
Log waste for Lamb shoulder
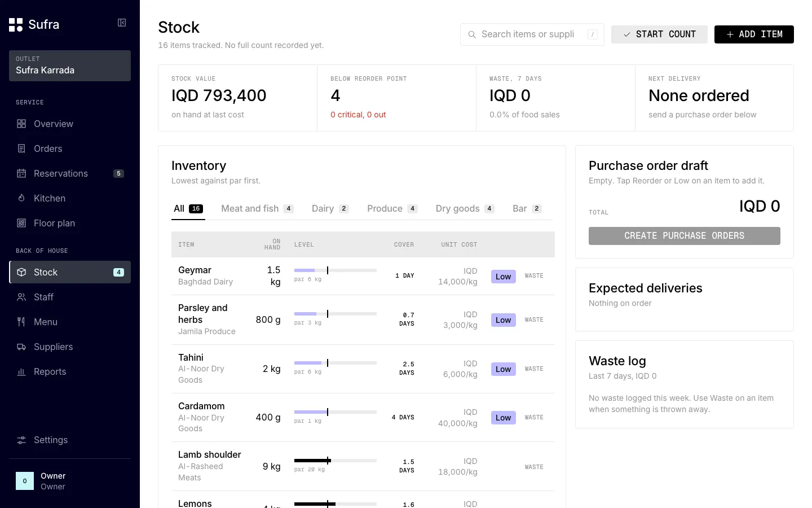(x=534, y=467)
